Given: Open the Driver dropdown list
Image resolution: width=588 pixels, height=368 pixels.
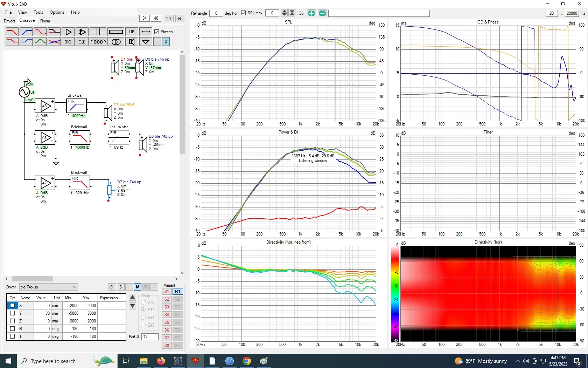Looking at the screenshot, I should [48, 287].
